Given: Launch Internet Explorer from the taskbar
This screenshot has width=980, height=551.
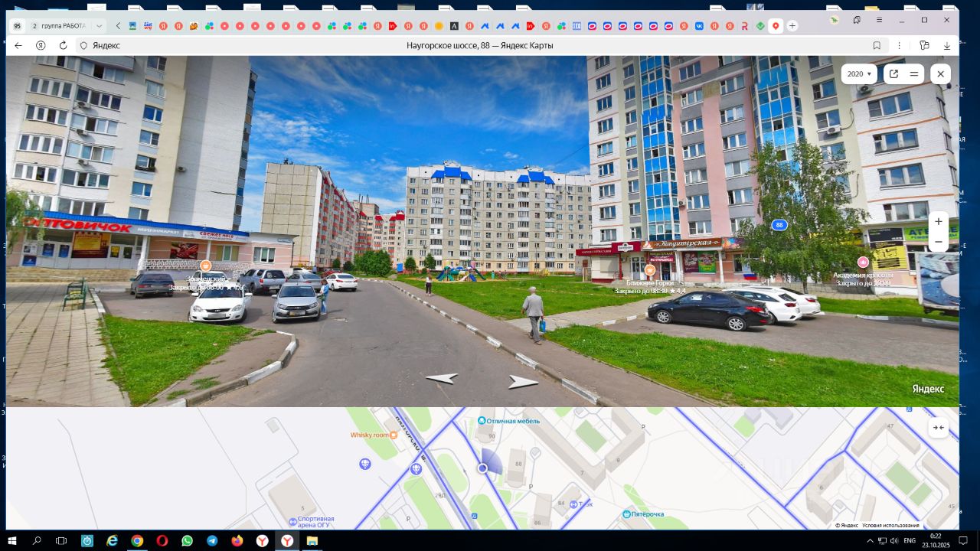Looking at the screenshot, I should point(113,541).
